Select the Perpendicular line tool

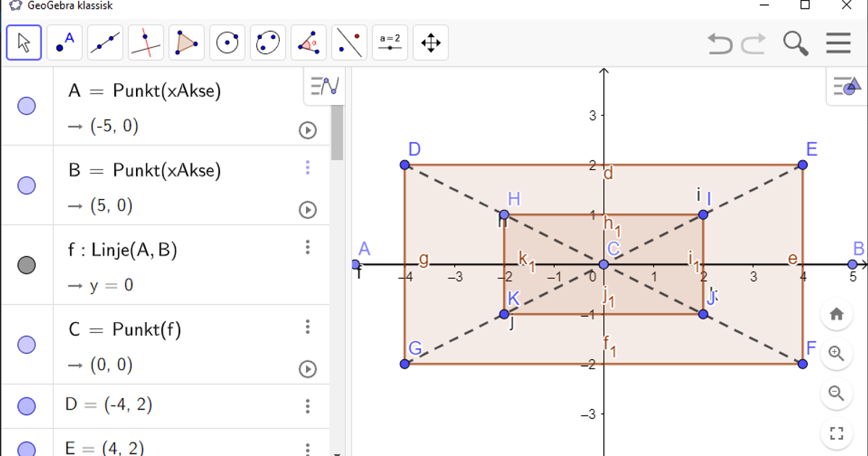pos(146,43)
